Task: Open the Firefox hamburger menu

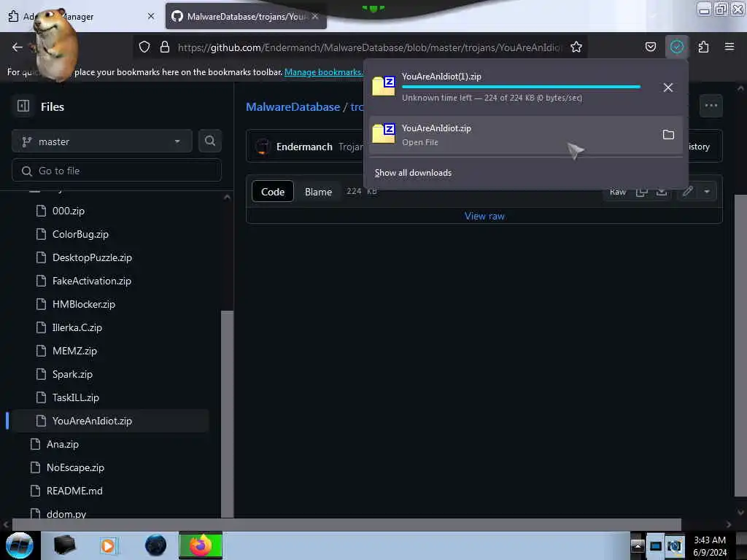Action: 729,47
